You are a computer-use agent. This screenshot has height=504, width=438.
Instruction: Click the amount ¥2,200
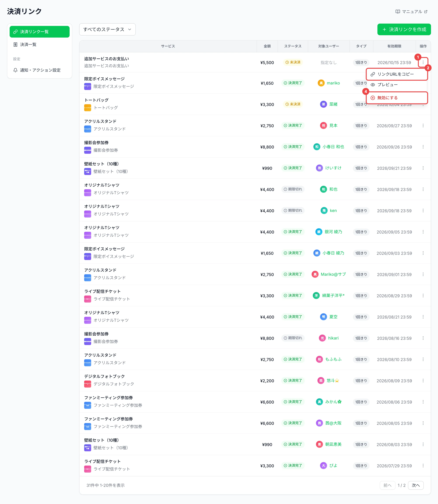[267, 381]
